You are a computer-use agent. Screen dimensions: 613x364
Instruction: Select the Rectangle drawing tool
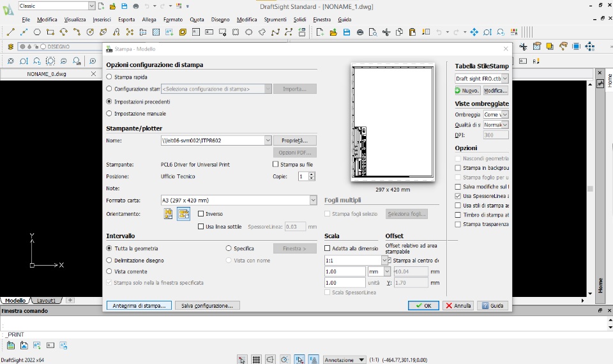pos(50,32)
